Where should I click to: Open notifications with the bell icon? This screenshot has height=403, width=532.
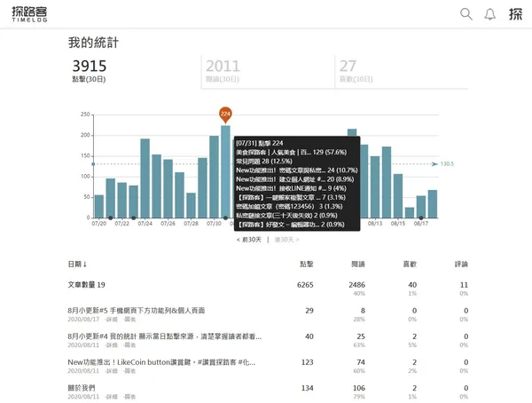click(489, 14)
